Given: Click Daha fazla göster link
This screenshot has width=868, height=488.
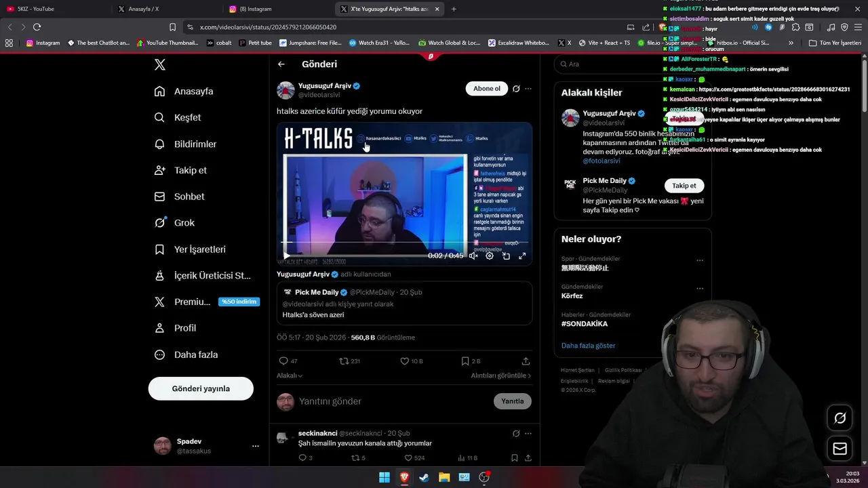Looking at the screenshot, I should pos(588,346).
